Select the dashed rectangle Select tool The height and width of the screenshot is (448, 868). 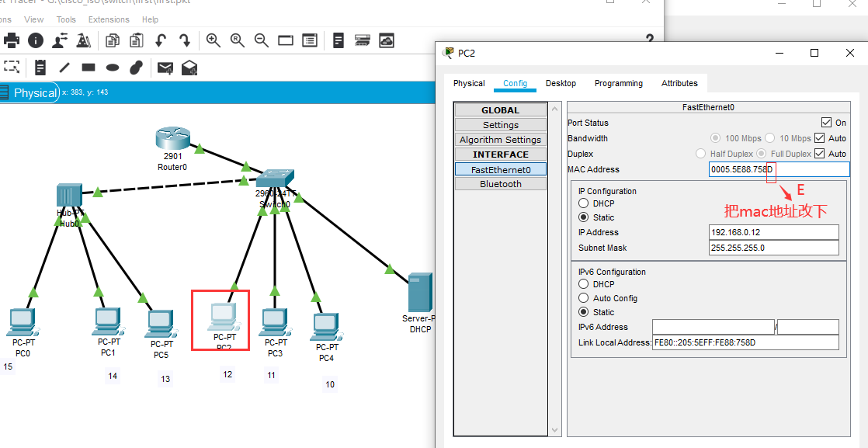click(11, 67)
